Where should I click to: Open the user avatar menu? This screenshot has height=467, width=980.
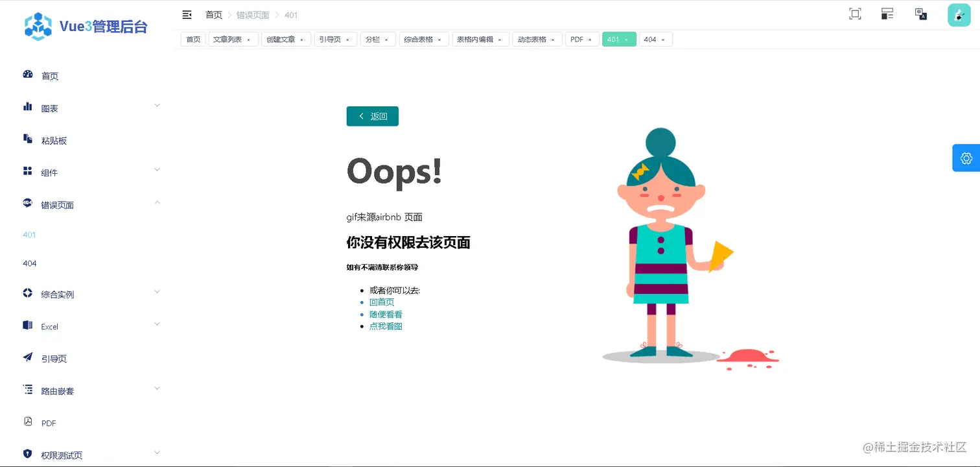pyautogui.click(x=959, y=15)
